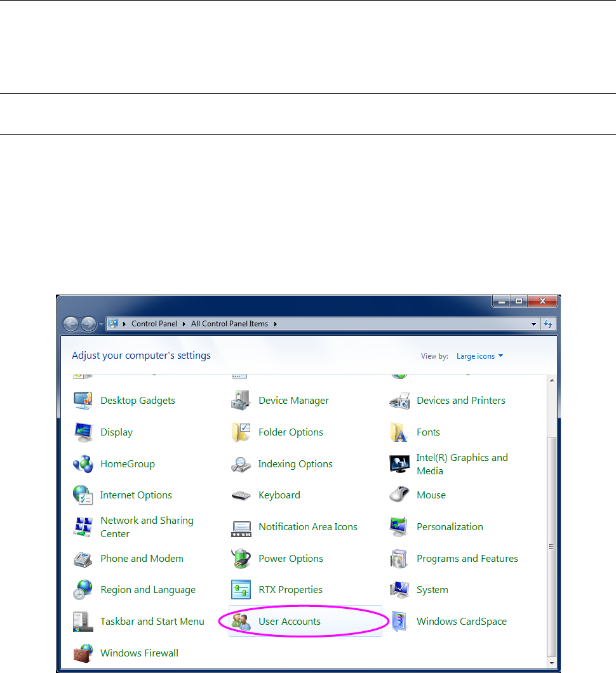Open the Folder Options link
616x673 pixels.
tap(291, 432)
